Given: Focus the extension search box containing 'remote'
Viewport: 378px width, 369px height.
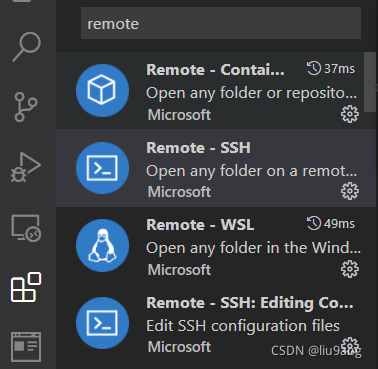Looking at the screenshot, I should coord(221,24).
